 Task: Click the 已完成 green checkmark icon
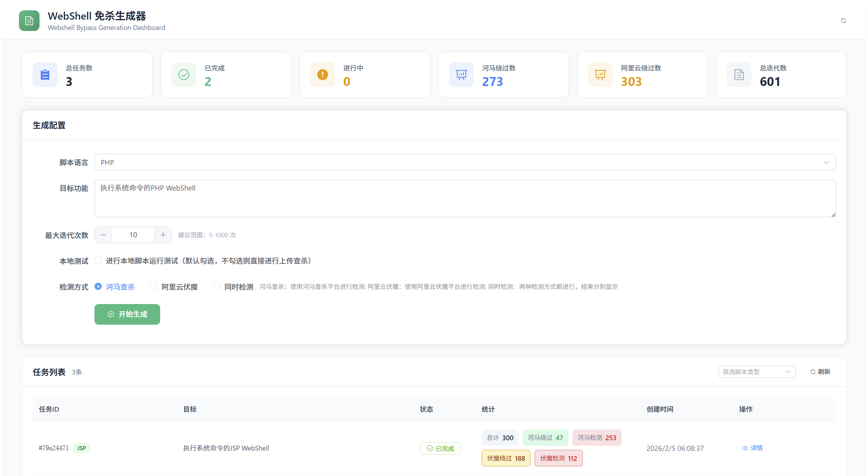pyautogui.click(x=184, y=75)
